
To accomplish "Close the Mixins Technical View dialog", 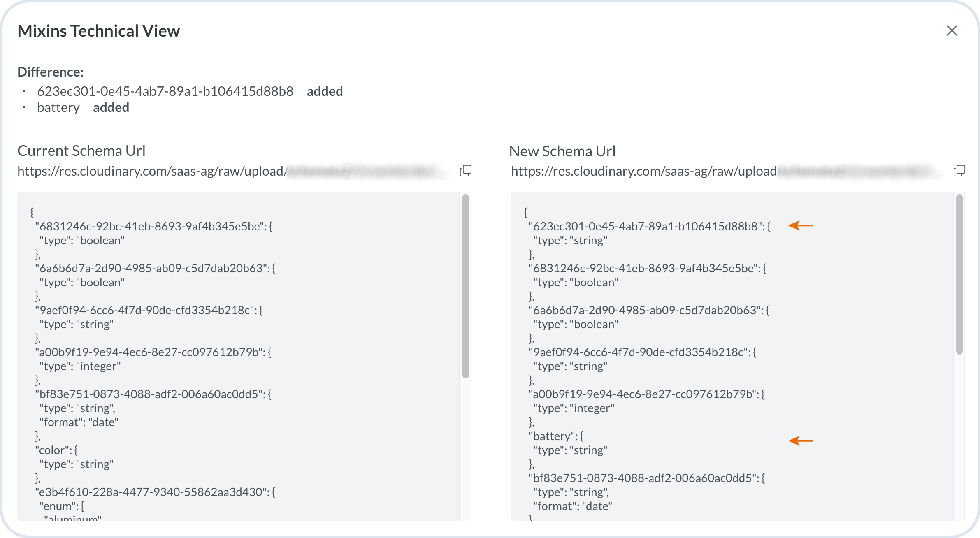I will (x=952, y=31).
